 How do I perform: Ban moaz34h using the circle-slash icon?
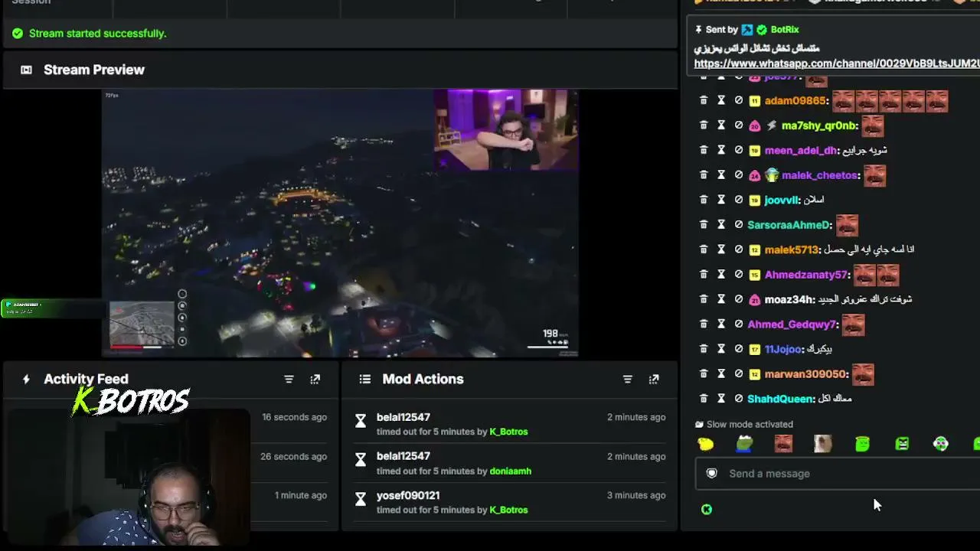[x=739, y=299]
